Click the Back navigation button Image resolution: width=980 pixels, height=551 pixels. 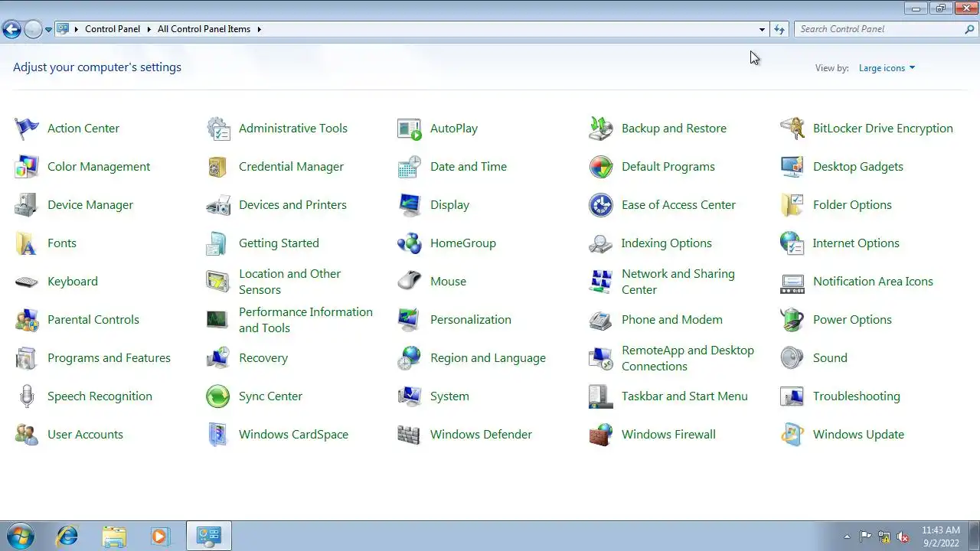click(11, 30)
